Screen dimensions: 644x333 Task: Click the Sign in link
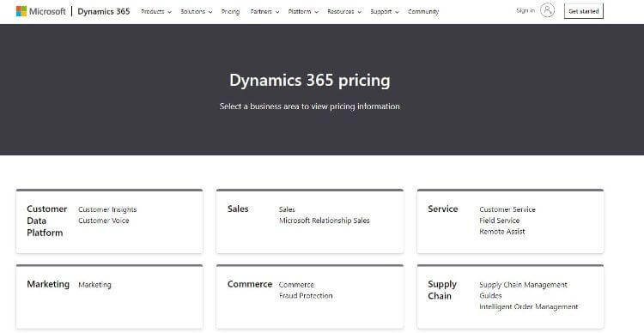click(526, 10)
